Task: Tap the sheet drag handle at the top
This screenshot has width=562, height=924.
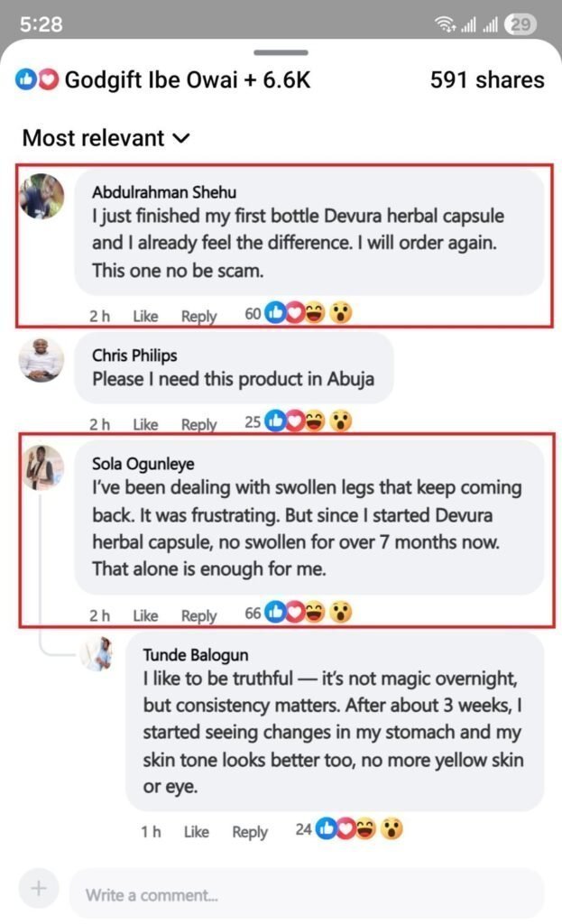Action: pos(281,52)
